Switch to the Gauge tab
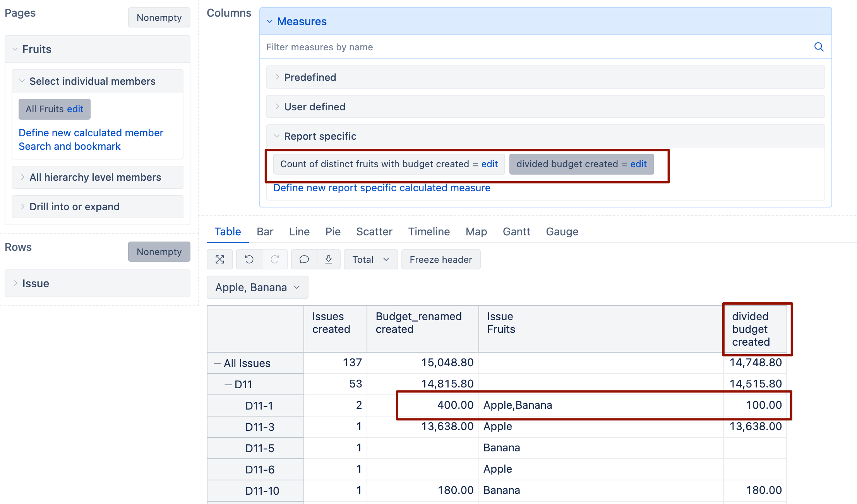The height and width of the screenshot is (504, 857). [x=562, y=231]
